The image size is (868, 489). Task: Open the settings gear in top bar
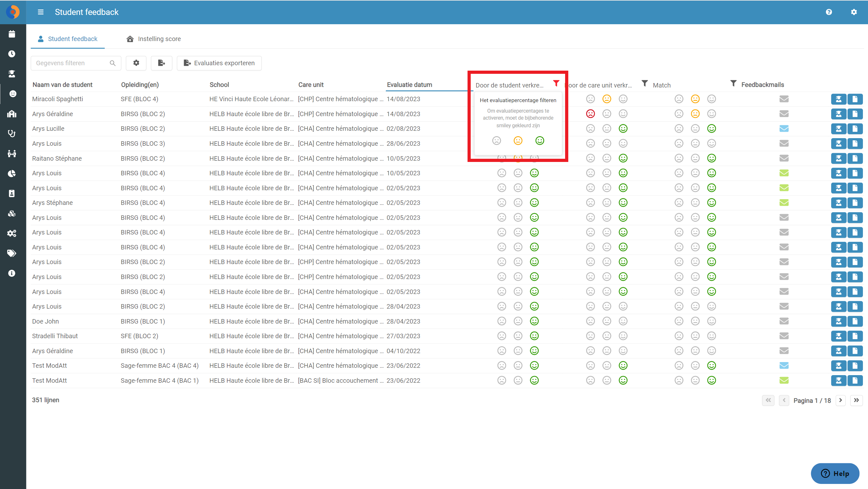click(x=854, y=12)
